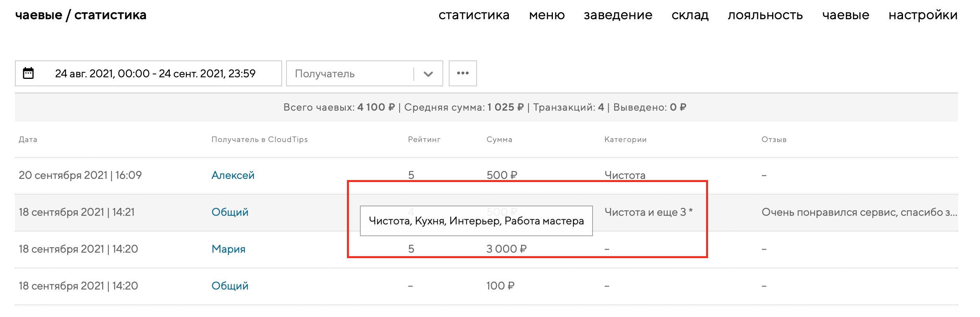Open the date range picker field

(155, 74)
